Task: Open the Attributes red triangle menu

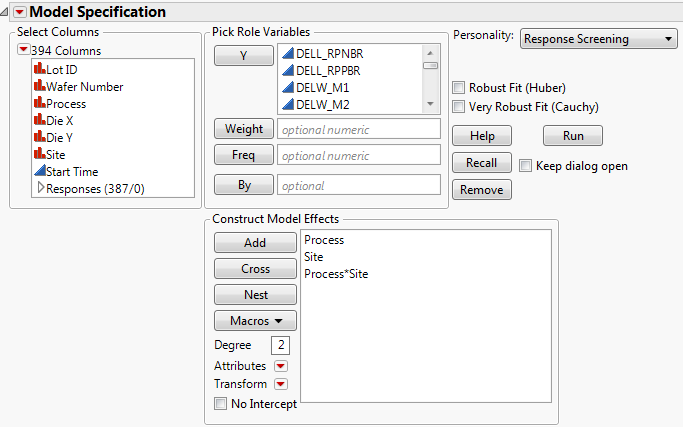Action: [281, 366]
